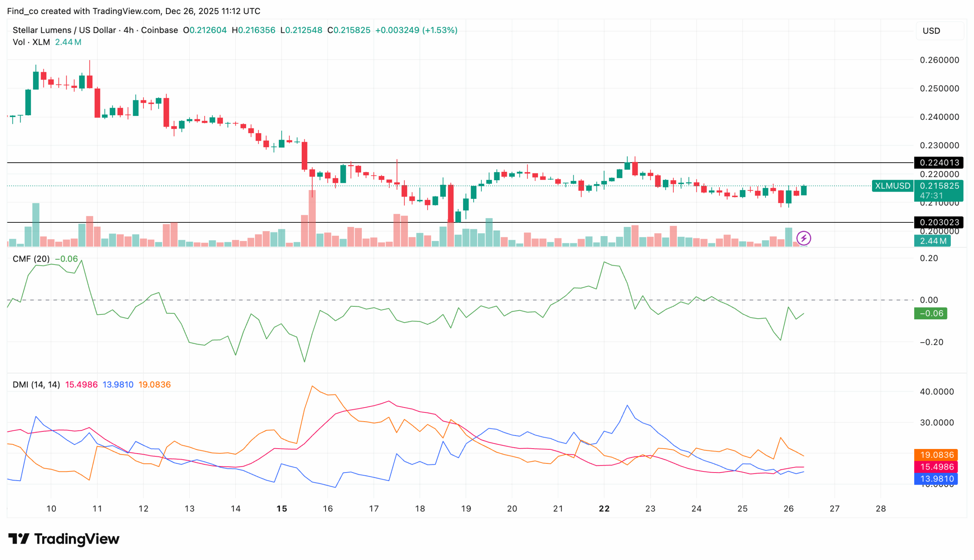Click the −0.20 tick on the CMF axis
The image size is (974, 560).
point(931,342)
